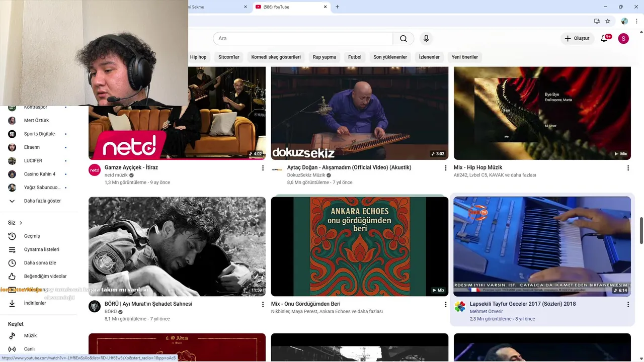Viewport: 644px width, 362px height.
Task: Play BÖRÜ Şehadet Sahnesi thumbnail
Action: click(177, 246)
